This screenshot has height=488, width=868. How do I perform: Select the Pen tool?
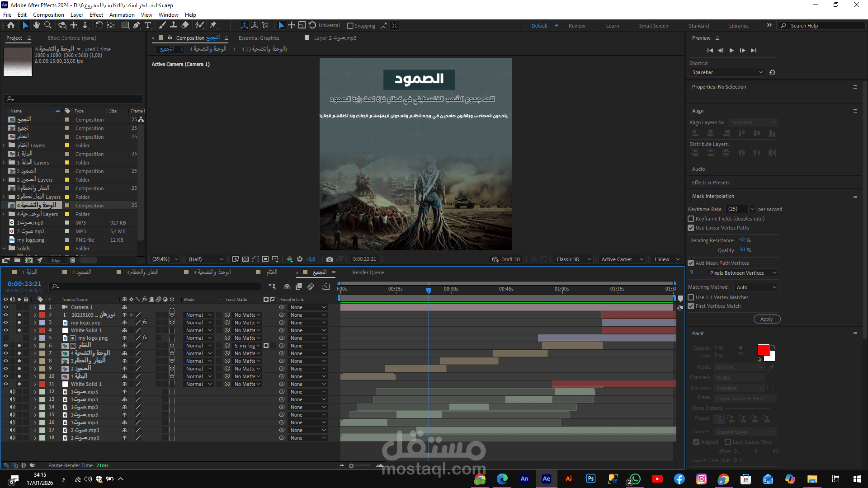coord(137,25)
